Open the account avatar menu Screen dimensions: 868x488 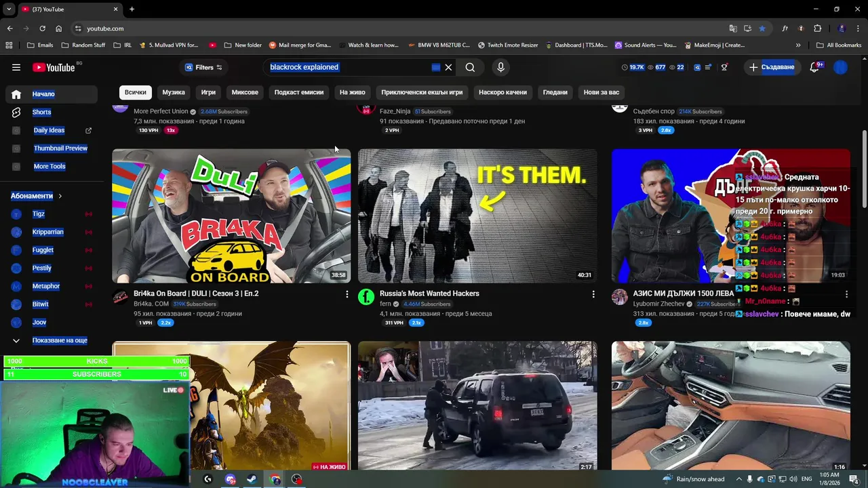pos(841,67)
